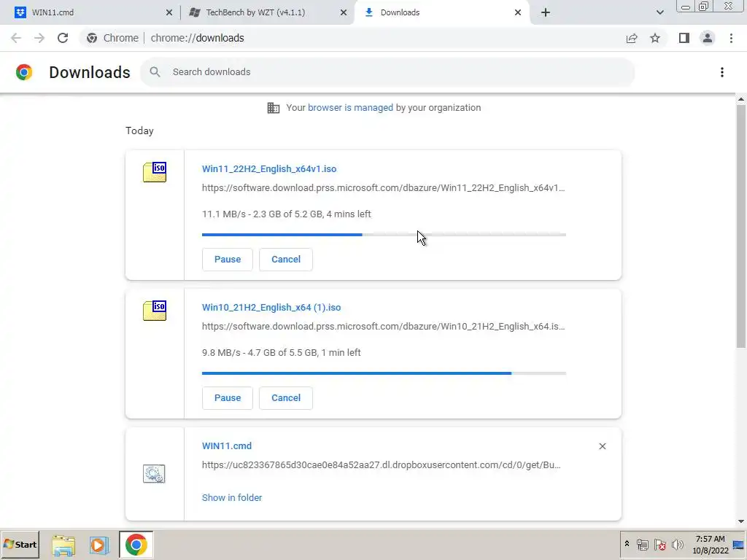Image resolution: width=747 pixels, height=560 pixels.
Task: Click the browser forward arrow
Action: (x=39, y=38)
